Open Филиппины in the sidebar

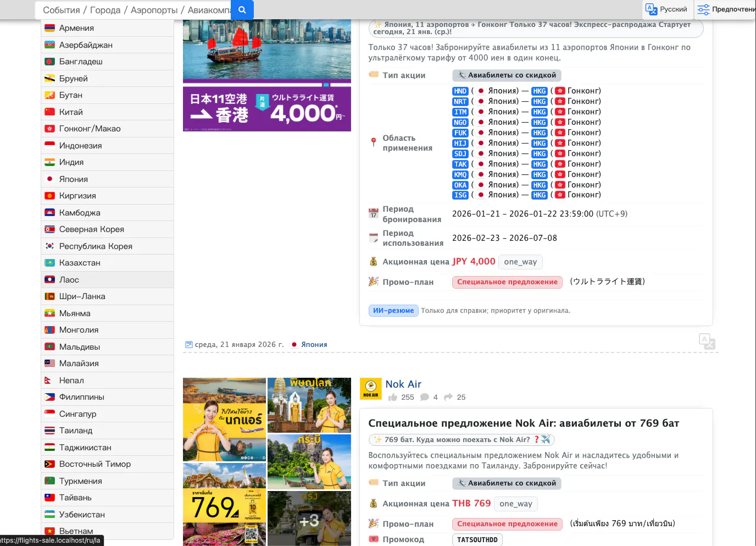pos(108,397)
